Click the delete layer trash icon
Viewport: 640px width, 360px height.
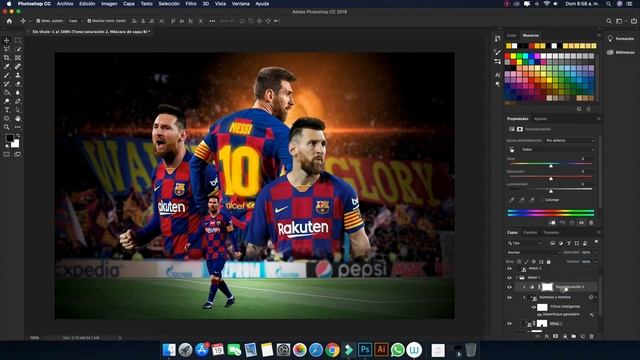pyautogui.click(x=591, y=336)
